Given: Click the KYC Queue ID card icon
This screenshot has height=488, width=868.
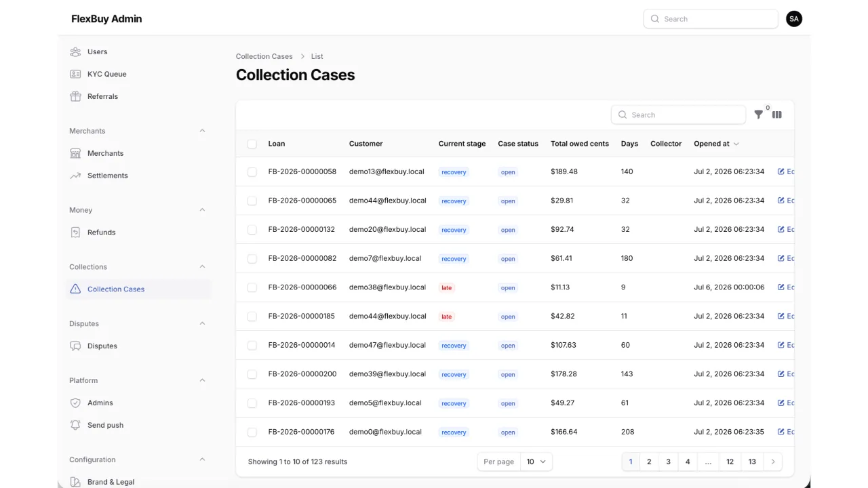Looking at the screenshot, I should pos(75,74).
